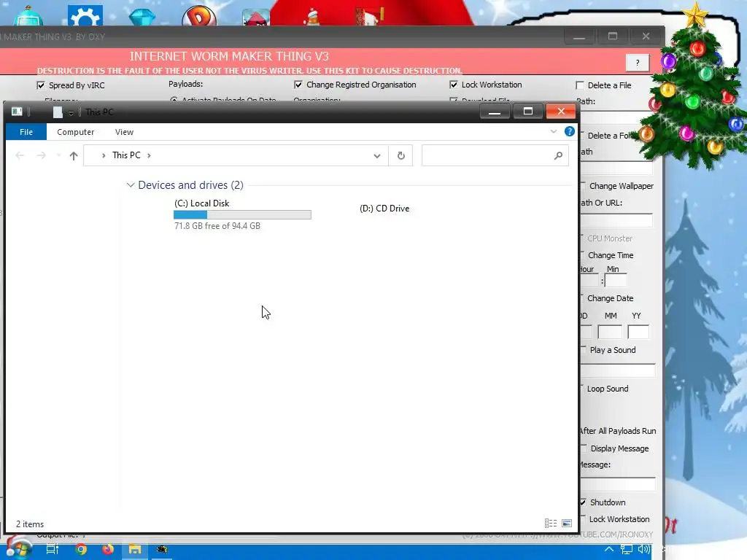The image size is (747, 560).
Task: Select the (D:) CD Drive
Action: 384,209
